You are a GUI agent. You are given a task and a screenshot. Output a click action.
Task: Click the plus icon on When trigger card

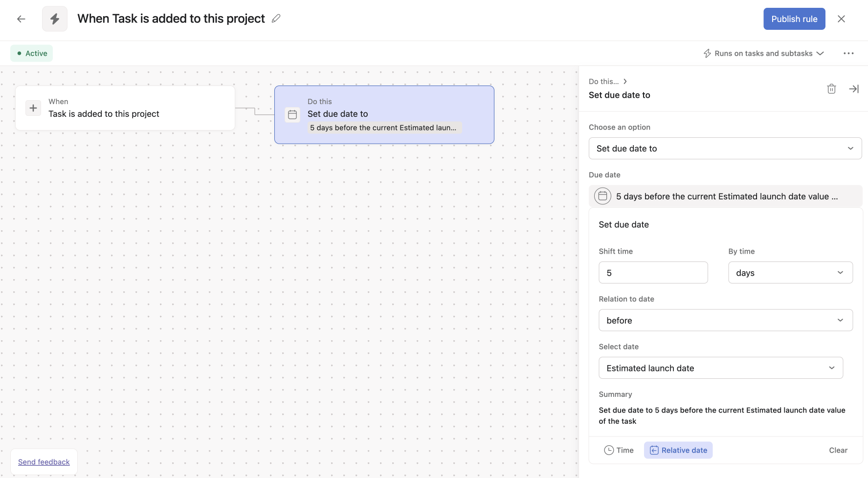(33, 108)
